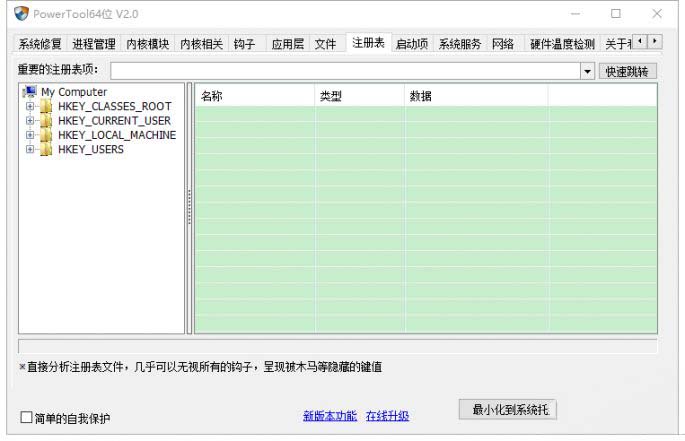Switch to the 系统修复 tab

click(x=40, y=44)
